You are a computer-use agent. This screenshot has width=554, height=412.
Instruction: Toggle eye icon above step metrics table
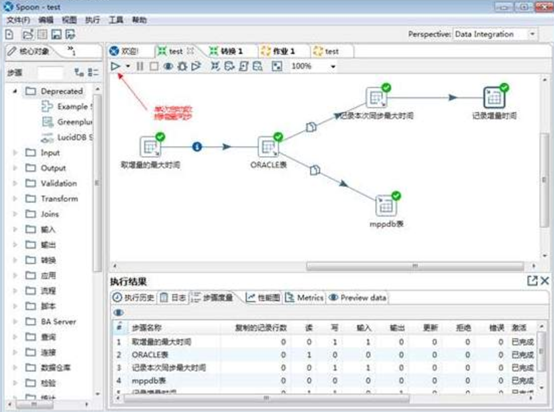tap(118, 313)
